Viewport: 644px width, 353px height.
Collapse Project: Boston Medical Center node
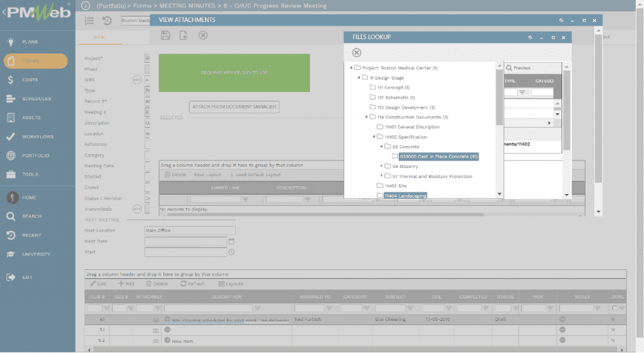coord(351,67)
